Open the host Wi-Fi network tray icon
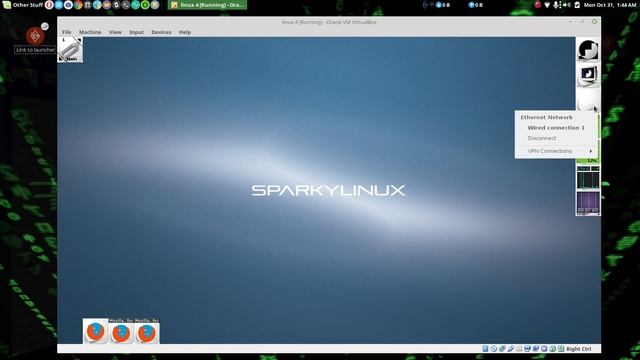This screenshot has height=360, width=640. click(x=547, y=5)
